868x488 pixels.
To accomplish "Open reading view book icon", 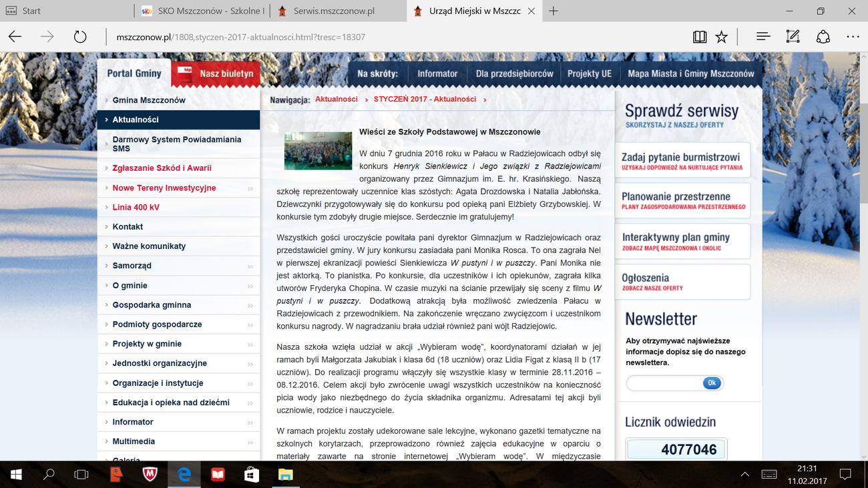I will click(x=699, y=37).
